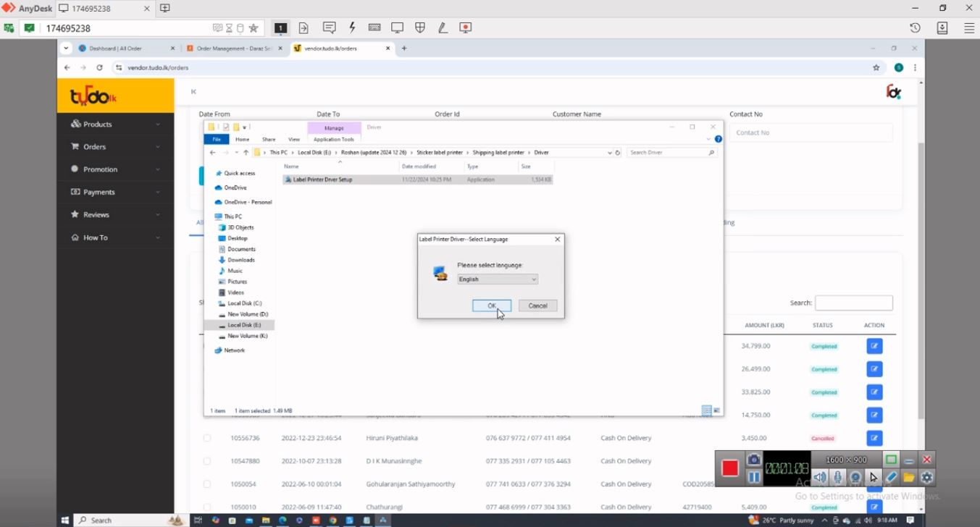The image size is (980, 527).
Task: Select Label Printer Driver Setup file
Action: pos(418,180)
